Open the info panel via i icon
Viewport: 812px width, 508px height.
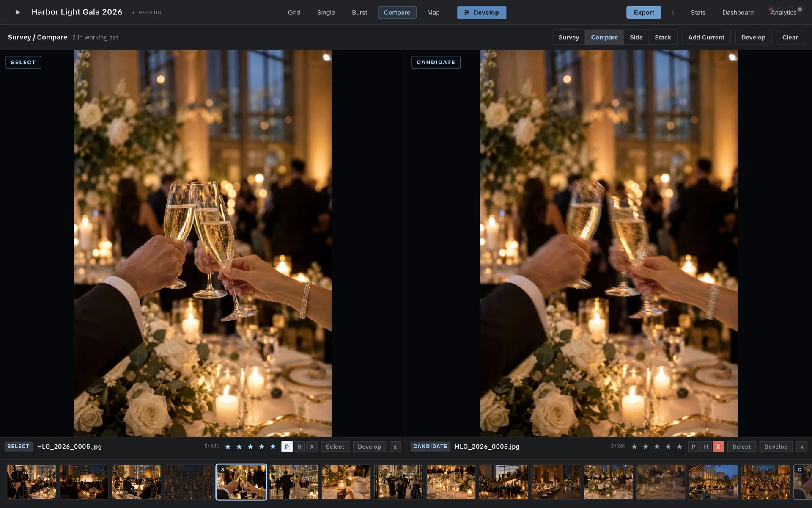[x=673, y=13]
